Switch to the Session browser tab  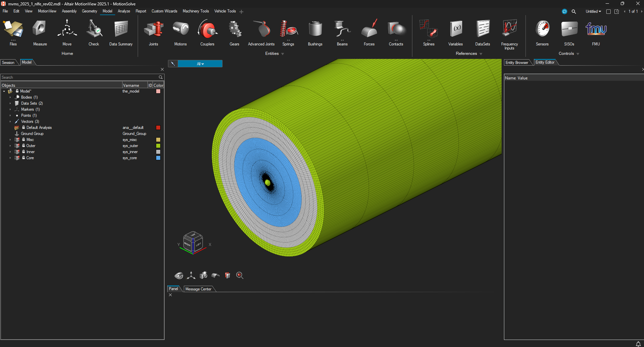click(x=8, y=63)
